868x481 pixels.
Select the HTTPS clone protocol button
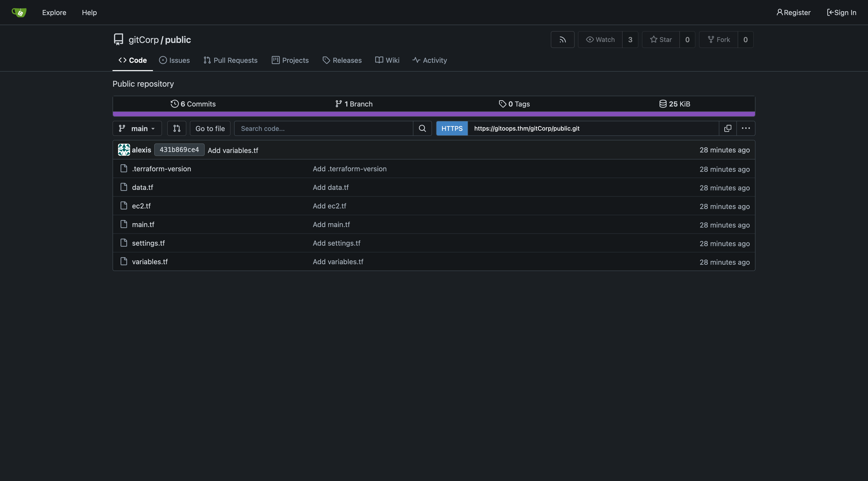coord(452,128)
